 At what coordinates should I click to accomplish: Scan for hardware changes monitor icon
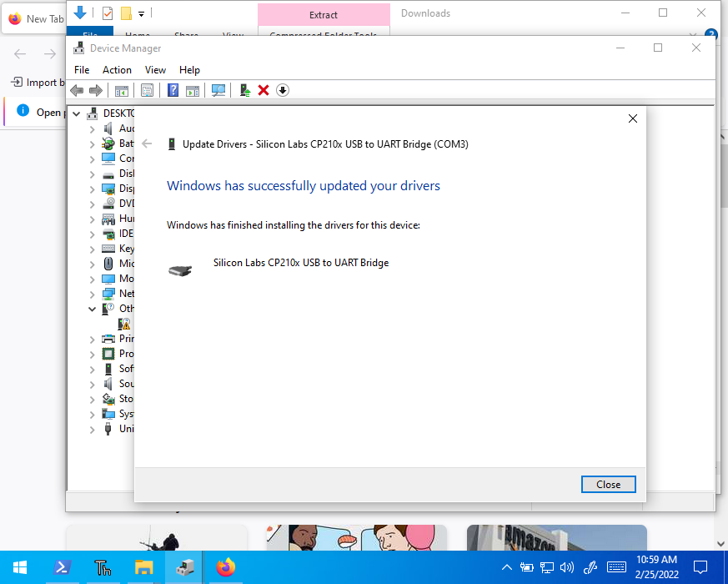[218, 90]
